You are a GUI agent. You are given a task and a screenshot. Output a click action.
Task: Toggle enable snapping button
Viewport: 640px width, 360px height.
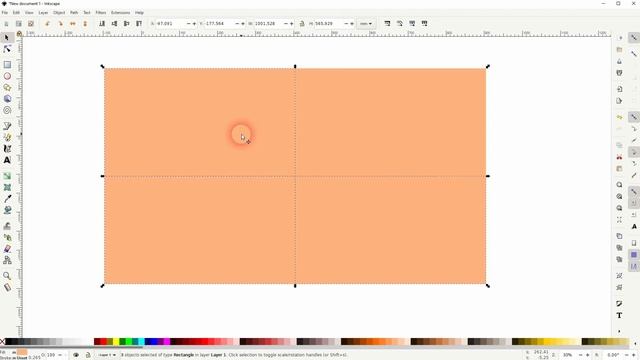tap(634, 38)
